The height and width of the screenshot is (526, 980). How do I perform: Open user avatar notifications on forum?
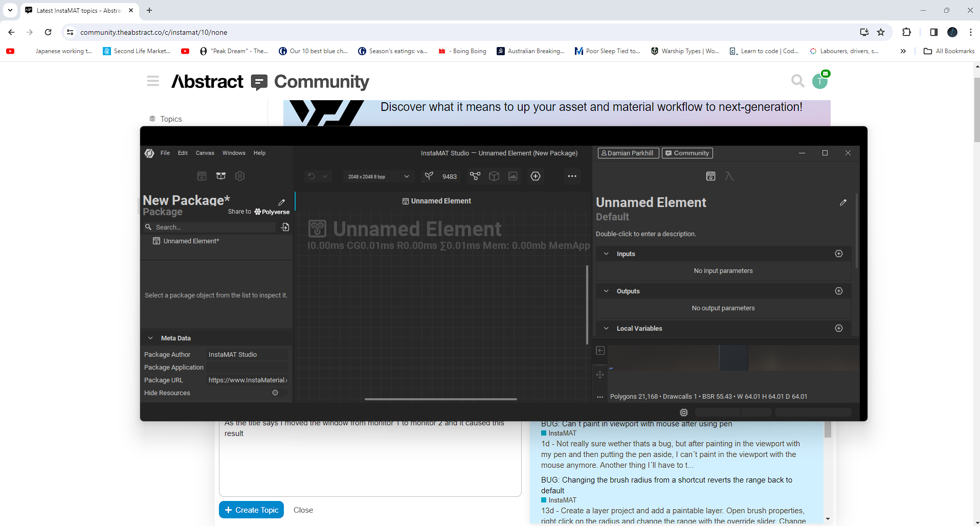[x=820, y=81]
